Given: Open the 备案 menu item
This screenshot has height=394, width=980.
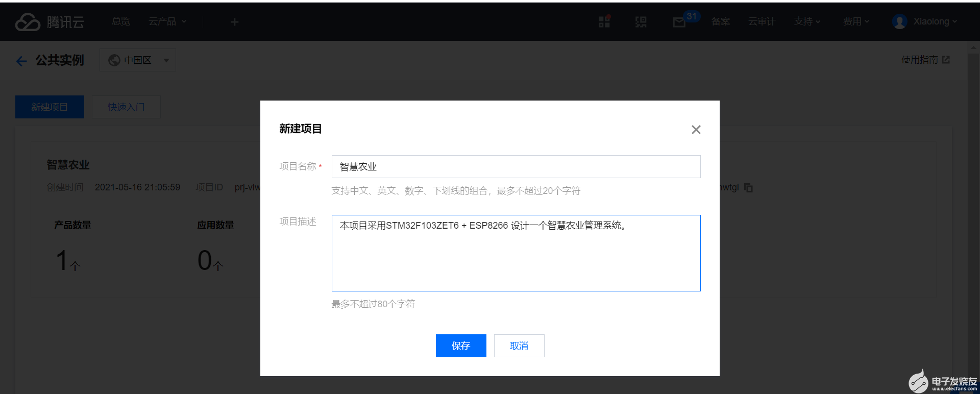Looking at the screenshot, I should tap(721, 21).
